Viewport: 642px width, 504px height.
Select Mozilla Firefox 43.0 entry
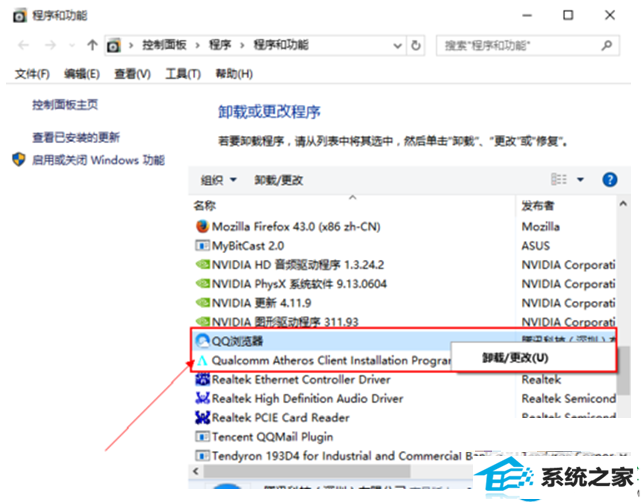click(296, 227)
